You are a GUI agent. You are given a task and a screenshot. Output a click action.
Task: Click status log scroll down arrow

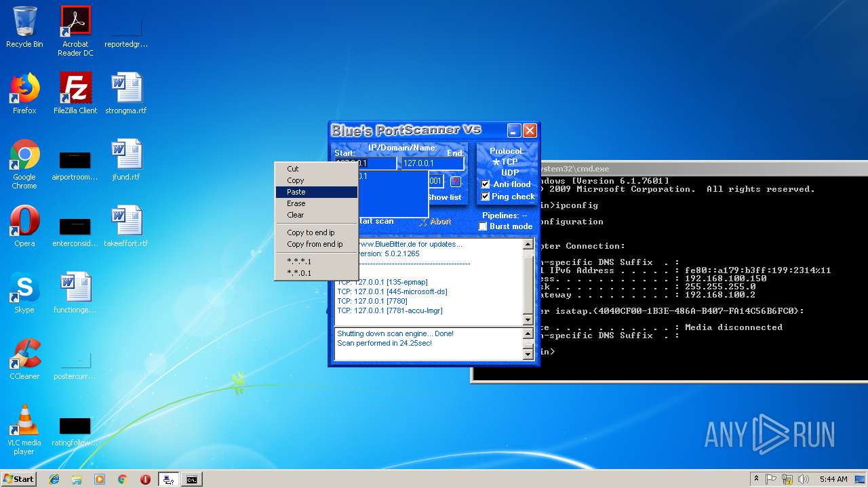(x=528, y=354)
